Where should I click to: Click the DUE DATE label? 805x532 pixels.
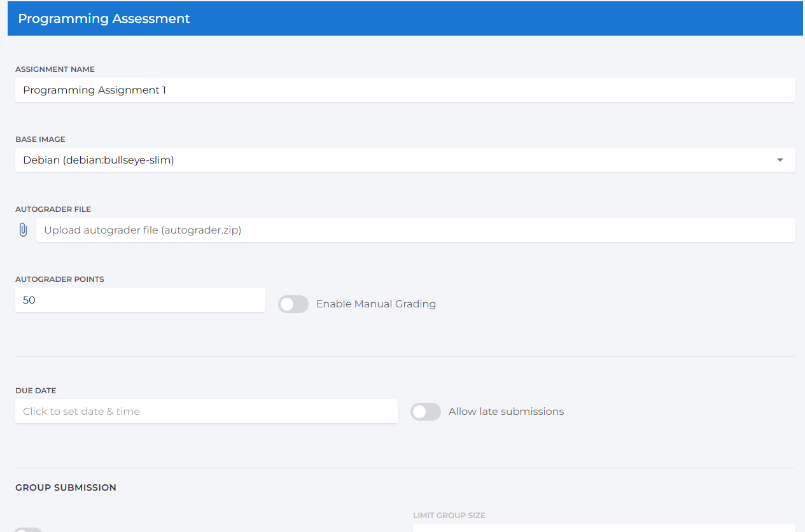coord(36,390)
